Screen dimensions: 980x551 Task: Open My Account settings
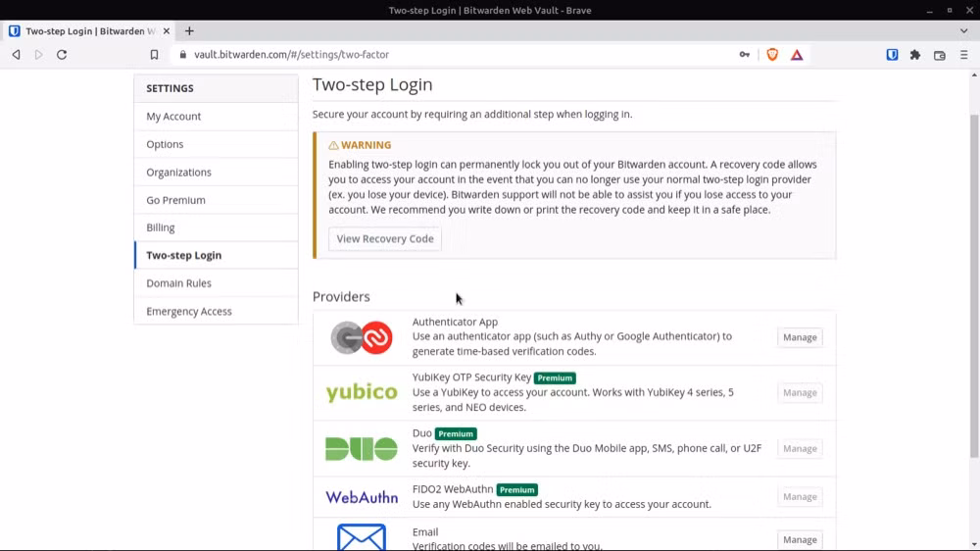[217, 117]
